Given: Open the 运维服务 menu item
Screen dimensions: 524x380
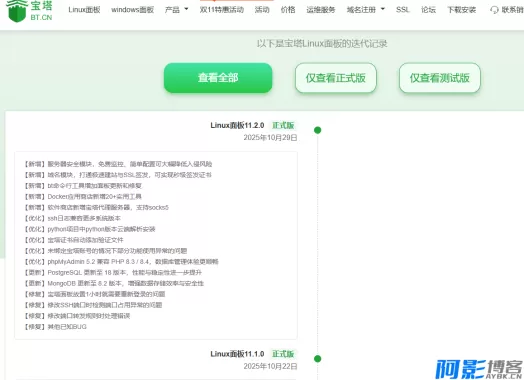Looking at the screenshot, I should [321, 10].
